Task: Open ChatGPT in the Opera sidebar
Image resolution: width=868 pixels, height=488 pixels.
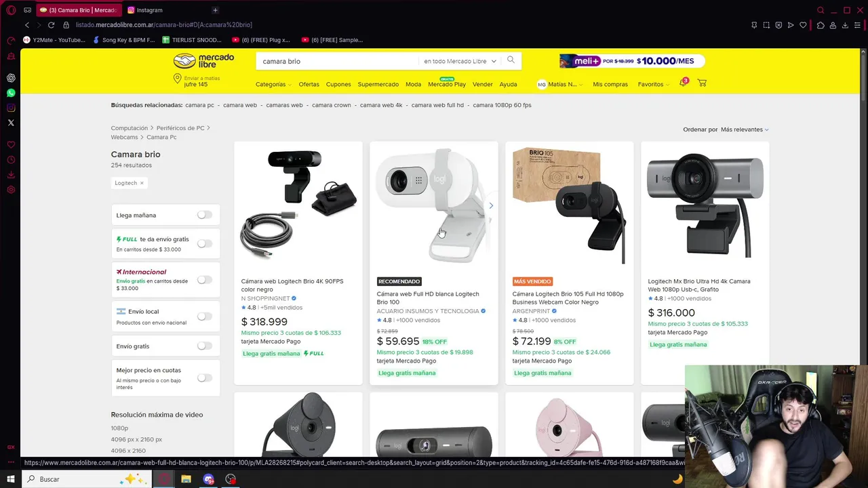Action: click(11, 78)
